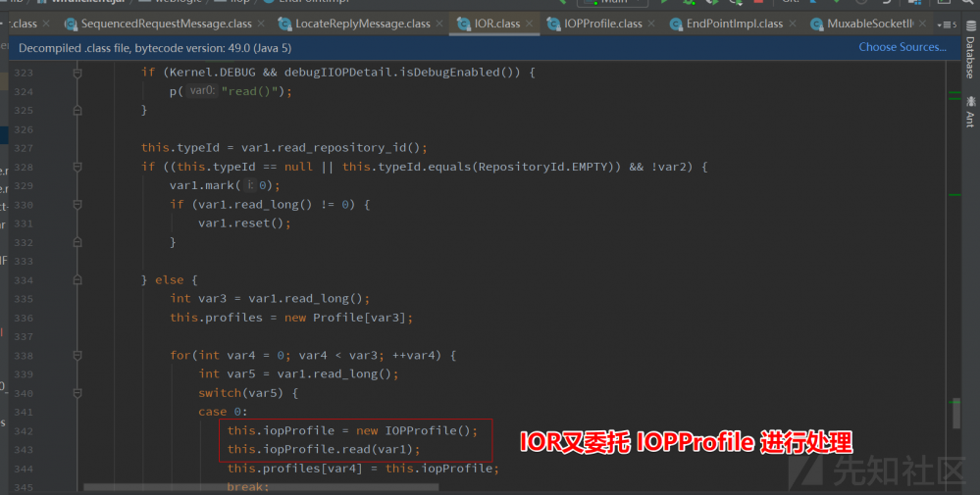Collapse the else block at line 334
The height and width of the screenshot is (495, 980).
point(77,280)
